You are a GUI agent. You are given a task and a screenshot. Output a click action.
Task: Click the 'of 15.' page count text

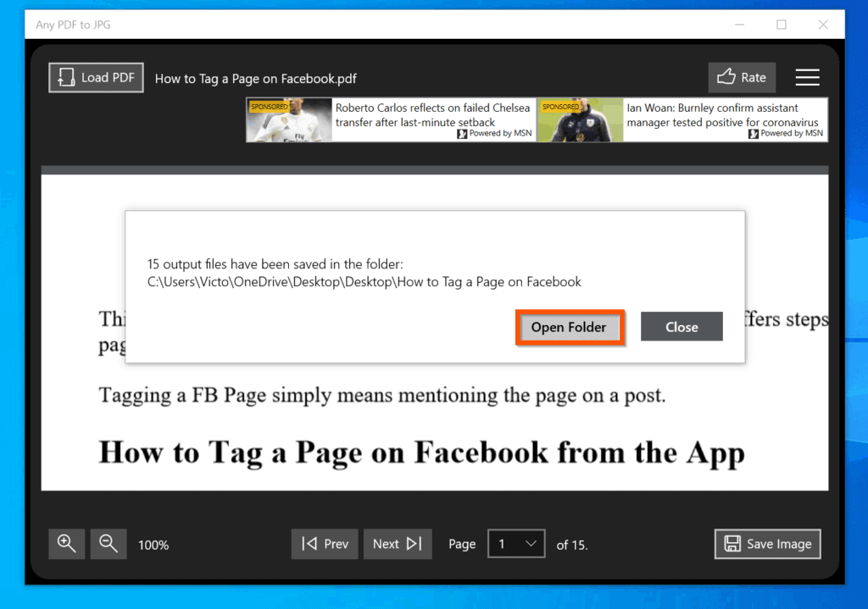tap(572, 545)
